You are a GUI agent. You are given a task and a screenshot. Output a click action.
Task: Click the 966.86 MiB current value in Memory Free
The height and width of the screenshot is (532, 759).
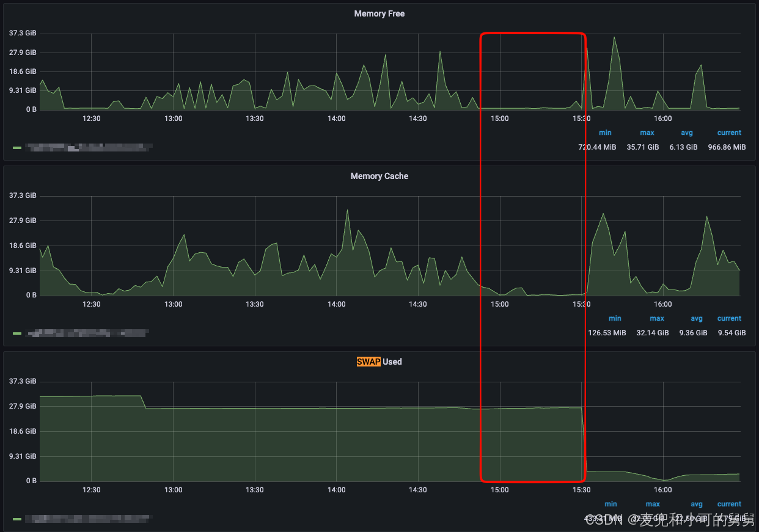pos(727,147)
